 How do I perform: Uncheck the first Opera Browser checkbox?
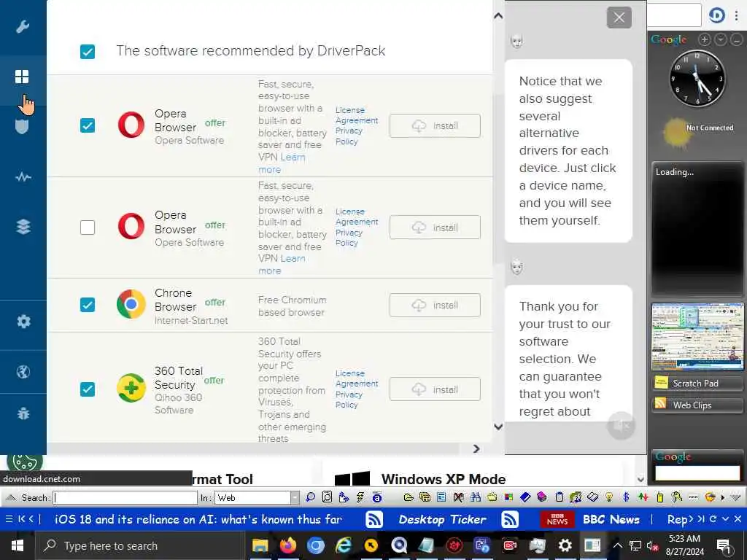coord(88,125)
